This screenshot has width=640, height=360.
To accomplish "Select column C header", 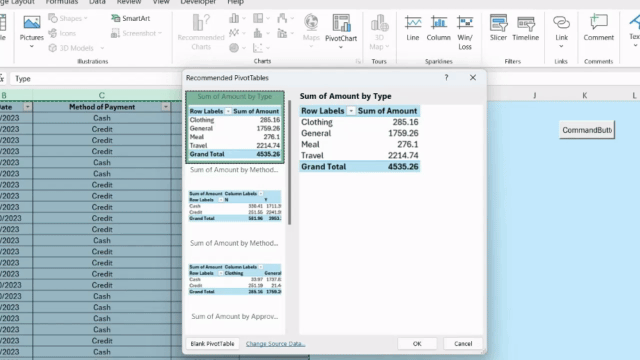I will [102, 95].
